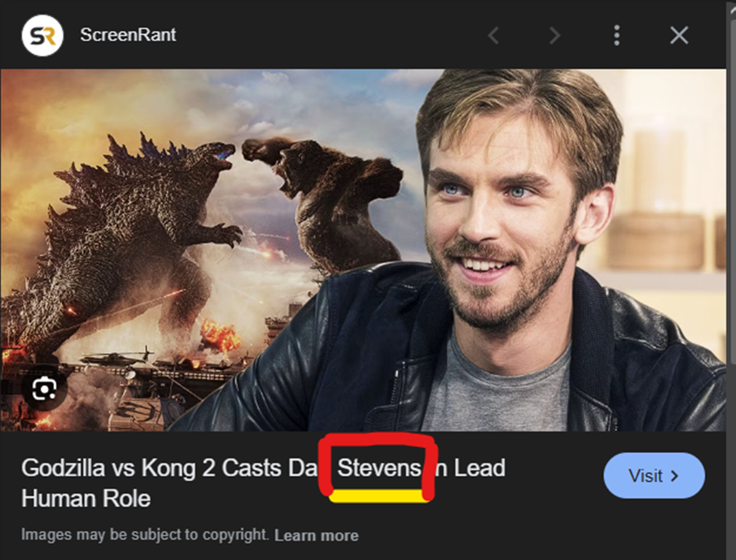Open the ScreenRant source name link
The width and height of the screenshot is (736, 560).
click(x=128, y=35)
